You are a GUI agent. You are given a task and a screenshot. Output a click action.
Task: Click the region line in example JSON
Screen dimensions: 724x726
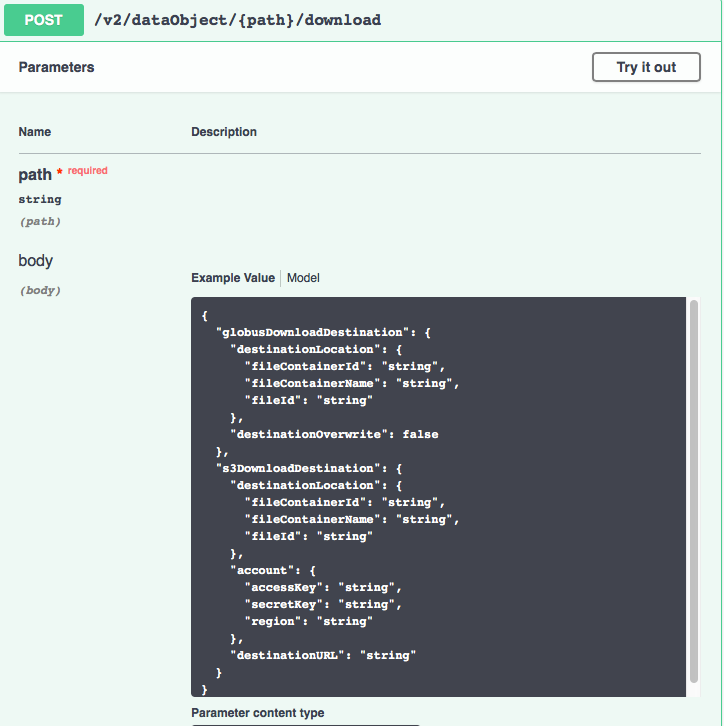(x=308, y=621)
